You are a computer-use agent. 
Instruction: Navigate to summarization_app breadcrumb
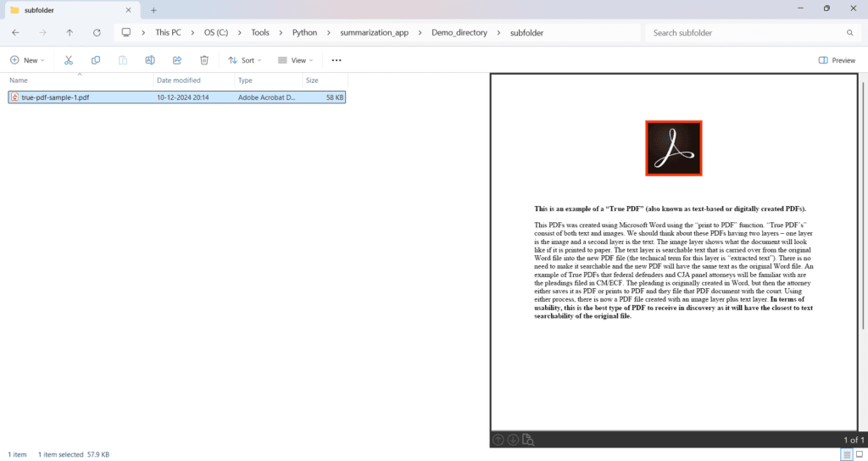point(374,33)
